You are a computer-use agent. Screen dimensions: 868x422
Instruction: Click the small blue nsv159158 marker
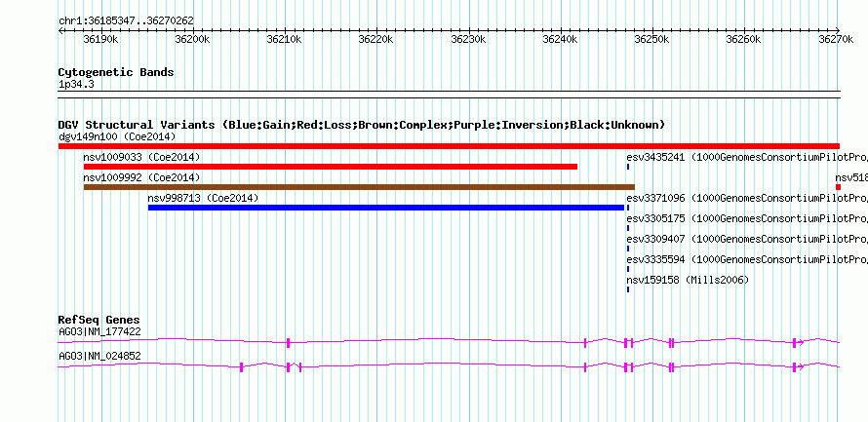coord(628,289)
